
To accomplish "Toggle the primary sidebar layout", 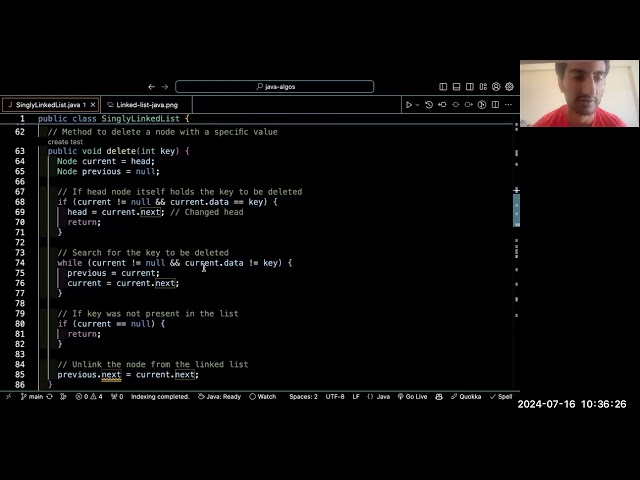I will point(443,87).
